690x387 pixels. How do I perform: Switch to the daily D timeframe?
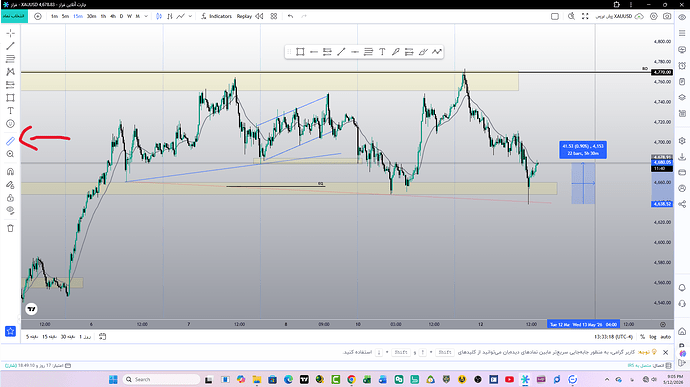click(121, 16)
